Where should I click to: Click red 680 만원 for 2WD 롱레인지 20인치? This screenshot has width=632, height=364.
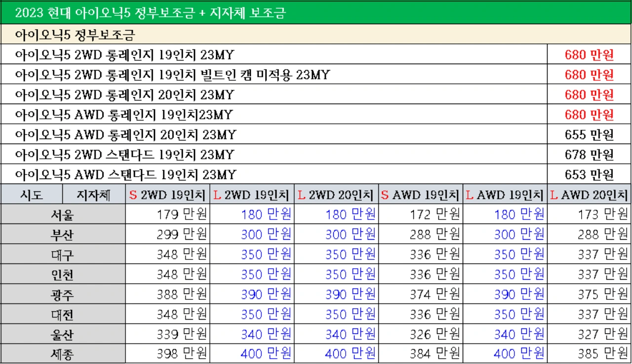pyautogui.click(x=589, y=95)
